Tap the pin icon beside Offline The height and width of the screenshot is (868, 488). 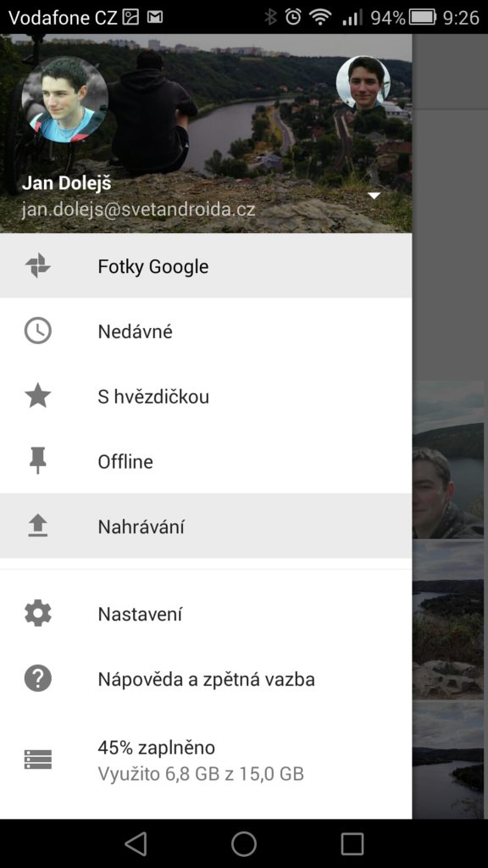[x=37, y=461]
